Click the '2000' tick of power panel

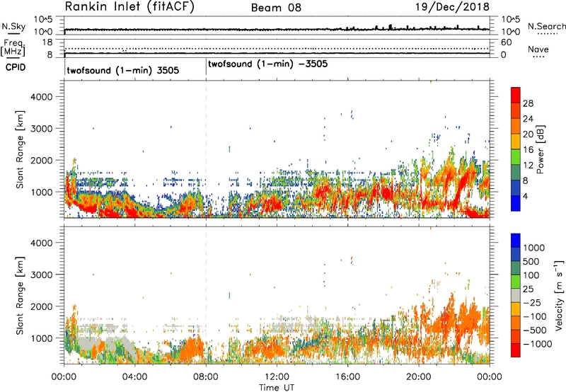point(41,160)
